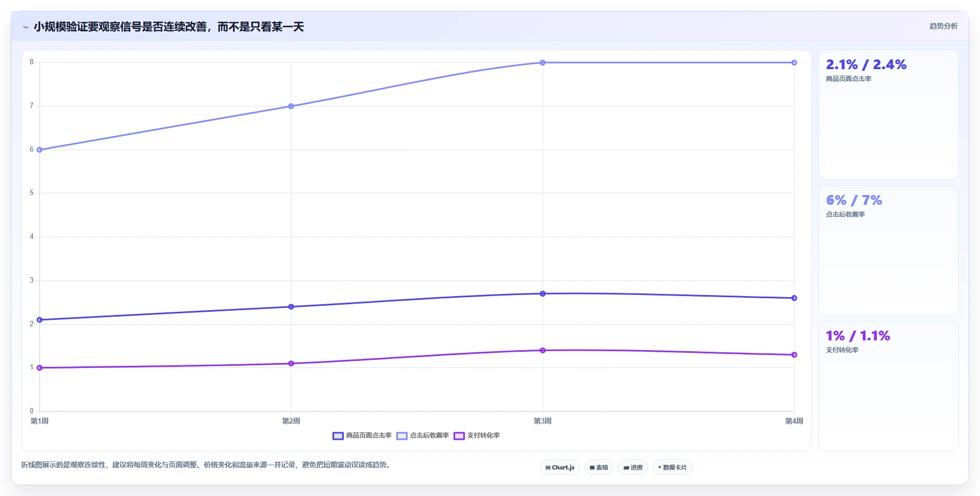The width and height of the screenshot is (980, 496).
Task: Click the 6% / 7% value
Action: [854, 200]
